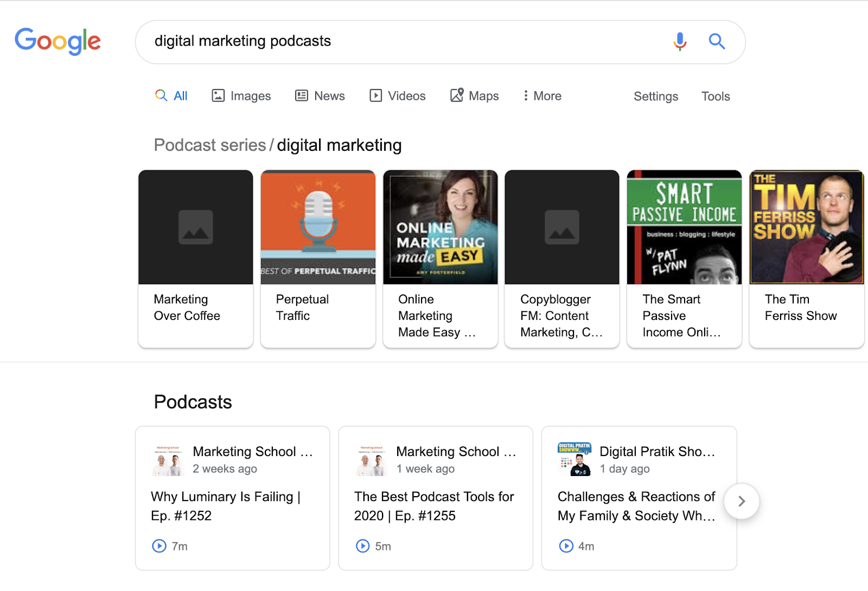
Task: Show next podcasts with right chevron
Action: point(742,501)
